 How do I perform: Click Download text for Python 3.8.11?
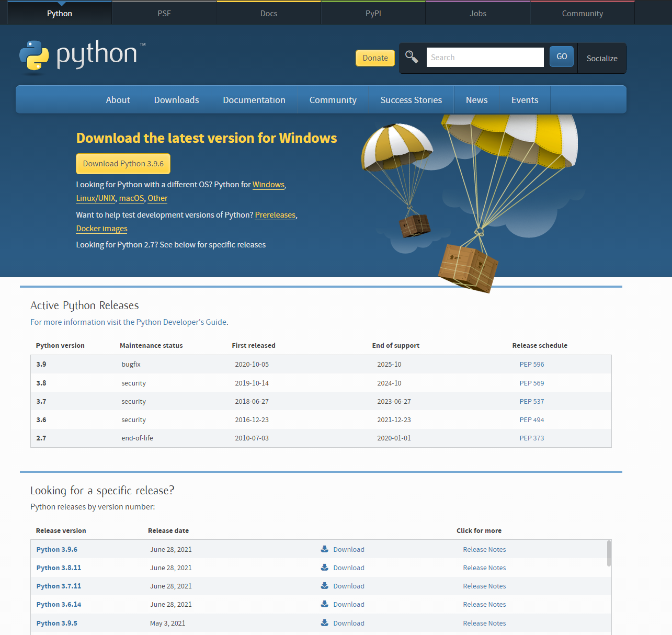pyautogui.click(x=349, y=568)
